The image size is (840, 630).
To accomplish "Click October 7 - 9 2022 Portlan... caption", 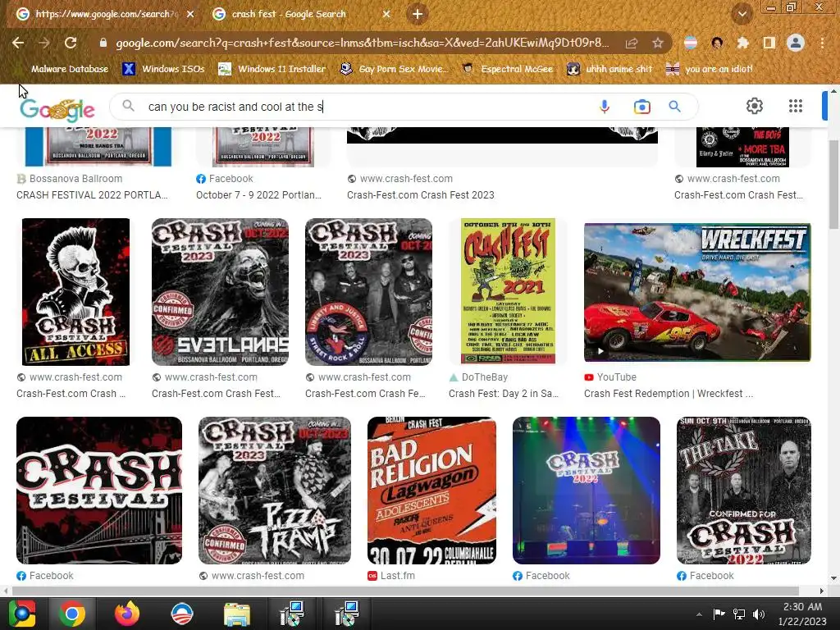I will coord(258,195).
